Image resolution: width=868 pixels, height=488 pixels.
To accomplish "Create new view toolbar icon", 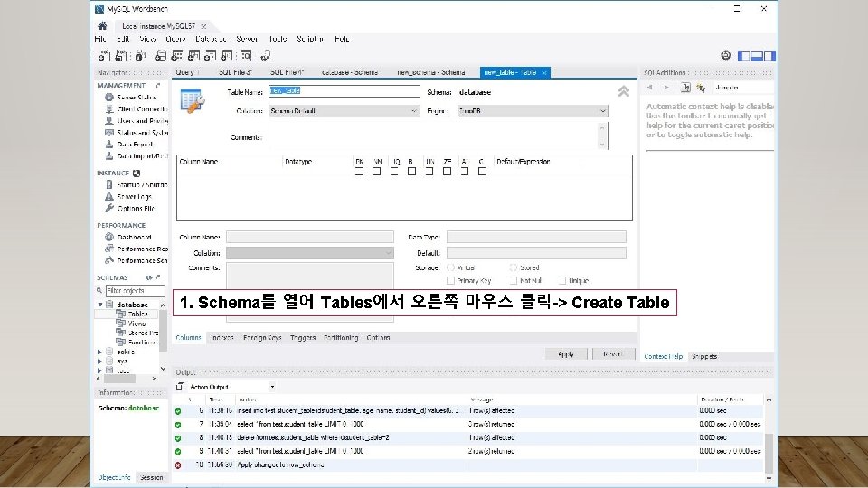I will [193, 55].
